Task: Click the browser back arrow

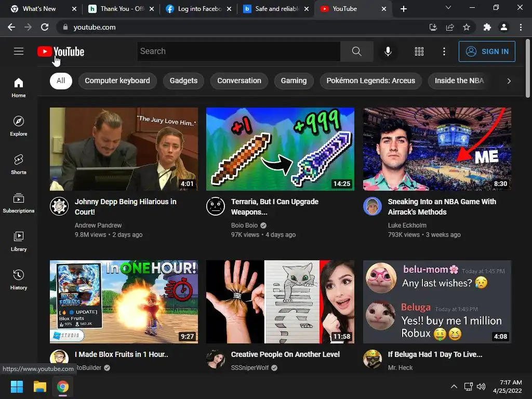Action: click(11, 27)
